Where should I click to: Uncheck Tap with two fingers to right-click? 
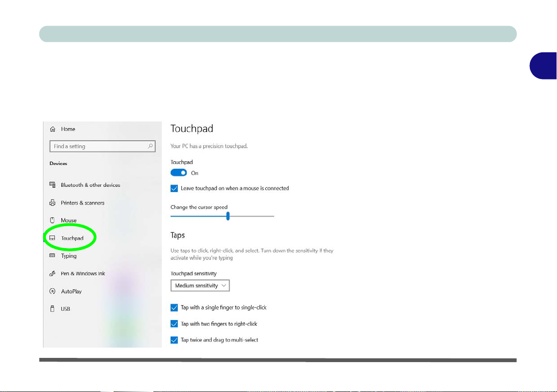174,324
